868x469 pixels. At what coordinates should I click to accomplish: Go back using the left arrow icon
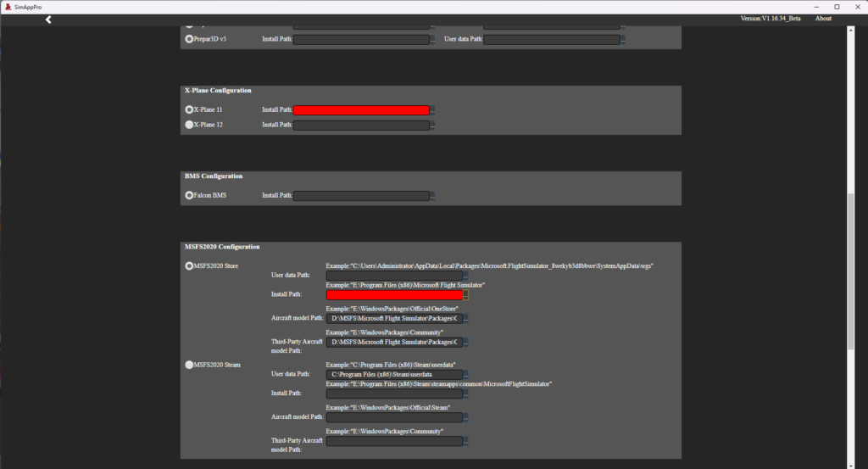click(48, 20)
